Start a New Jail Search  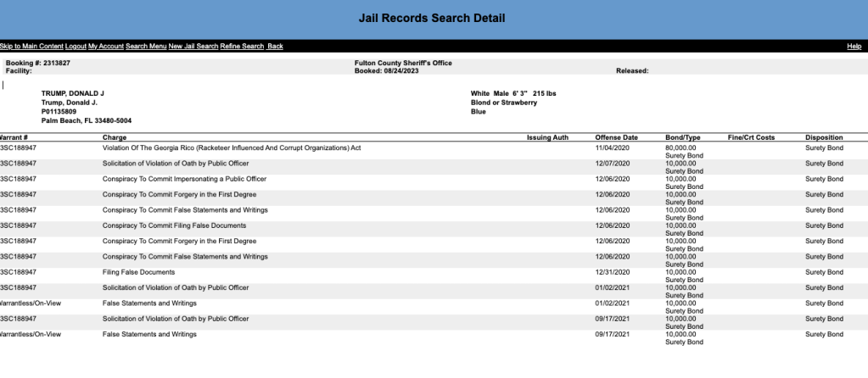point(193,46)
